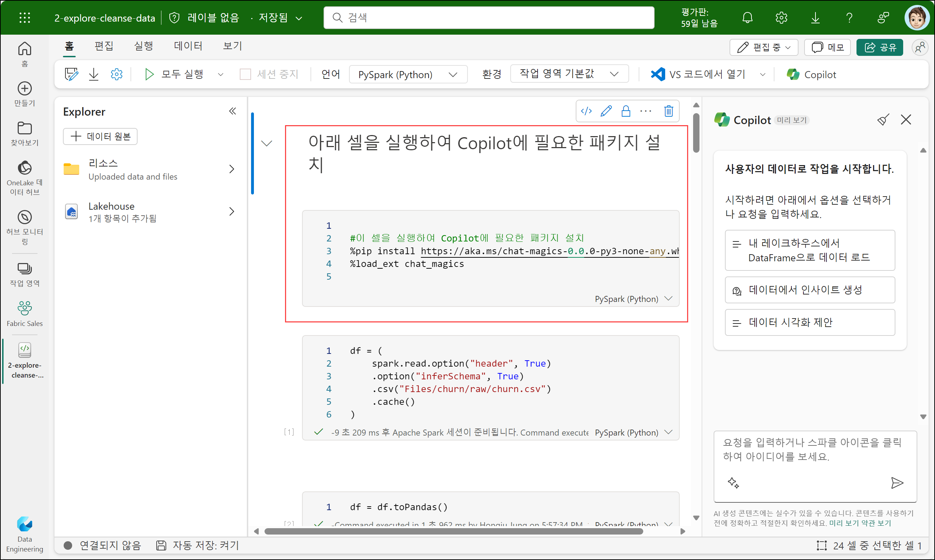Image resolution: width=935 pixels, height=560 pixels.
Task: Open the 미리 보기 약관 보기 link
Action: [860, 523]
